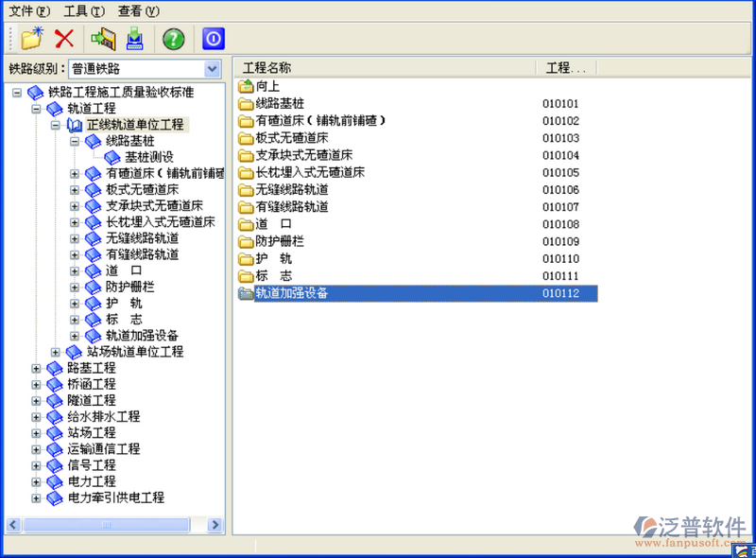The image size is (756, 558).
Task: Click open folder icon of 轨道加强设备 row
Action: coord(246,293)
